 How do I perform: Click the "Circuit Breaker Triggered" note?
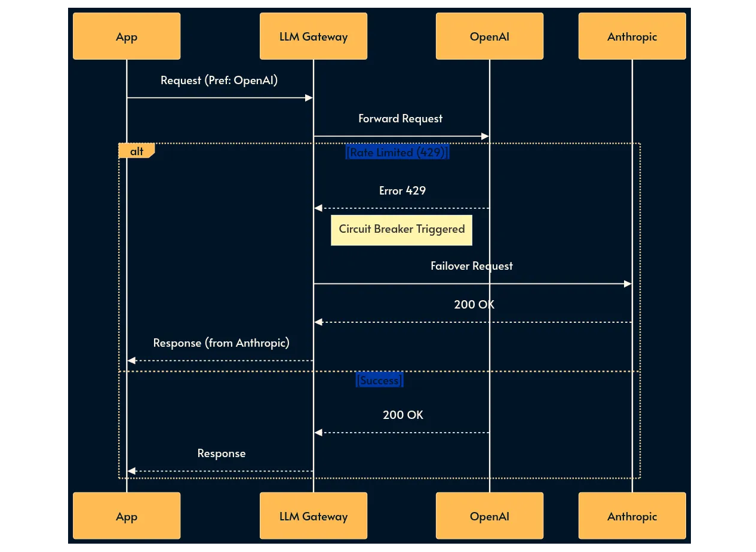pyautogui.click(x=402, y=230)
